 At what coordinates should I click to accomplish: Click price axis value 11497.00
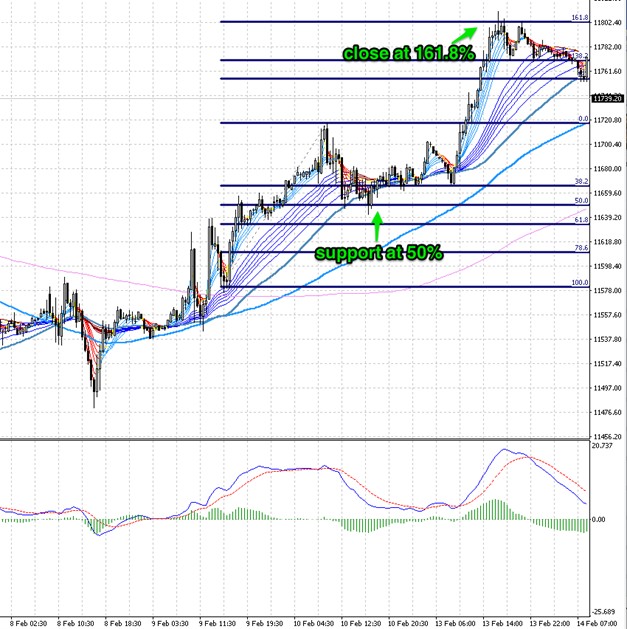[607, 388]
